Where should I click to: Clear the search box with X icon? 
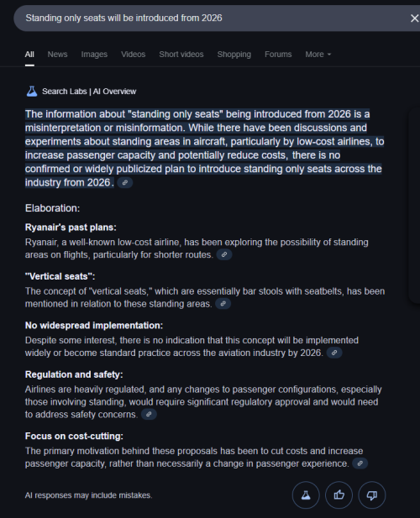point(414,18)
